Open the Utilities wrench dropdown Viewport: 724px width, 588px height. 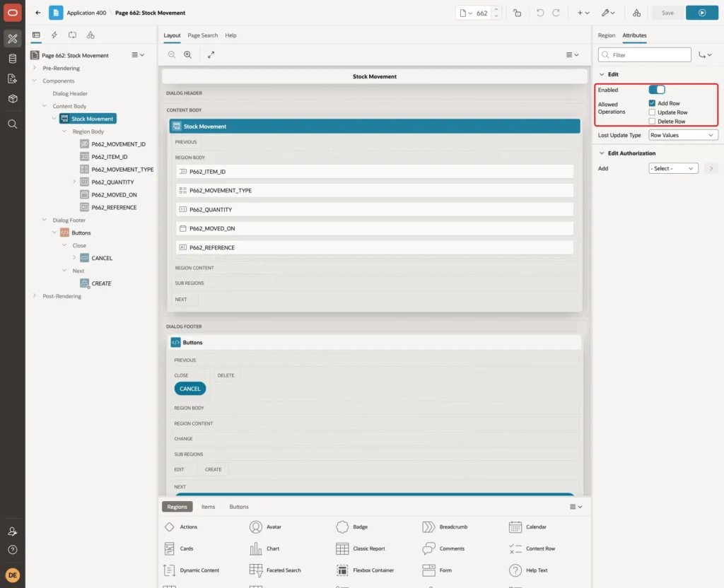(608, 13)
